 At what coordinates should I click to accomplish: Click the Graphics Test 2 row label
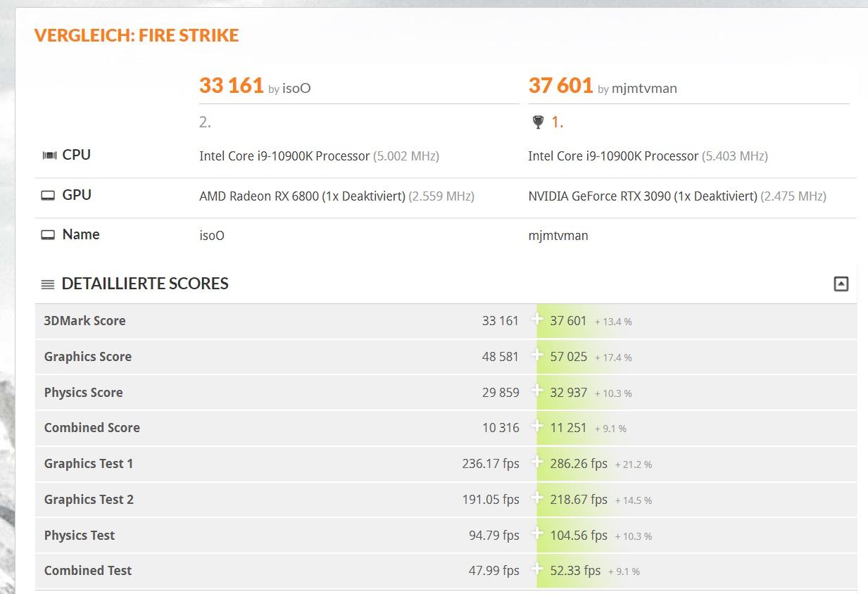[x=89, y=500]
